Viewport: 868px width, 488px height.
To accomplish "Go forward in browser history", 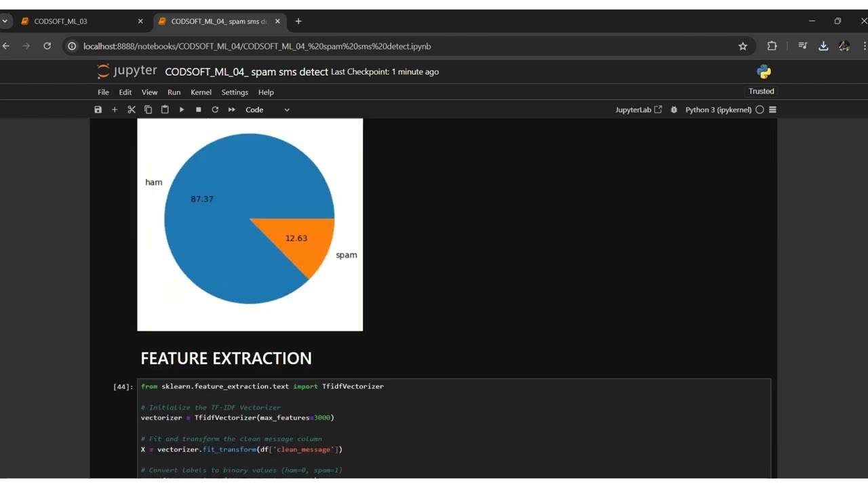I will [26, 46].
